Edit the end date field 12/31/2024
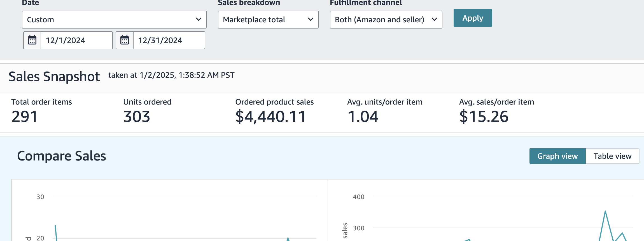Screen dimensions: 644x241 click(x=169, y=40)
